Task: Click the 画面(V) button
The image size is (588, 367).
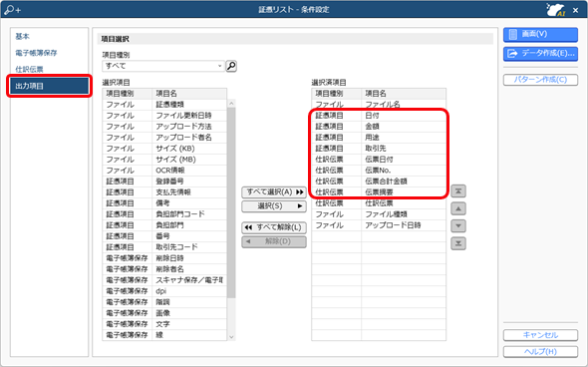Action: pyautogui.click(x=540, y=34)
